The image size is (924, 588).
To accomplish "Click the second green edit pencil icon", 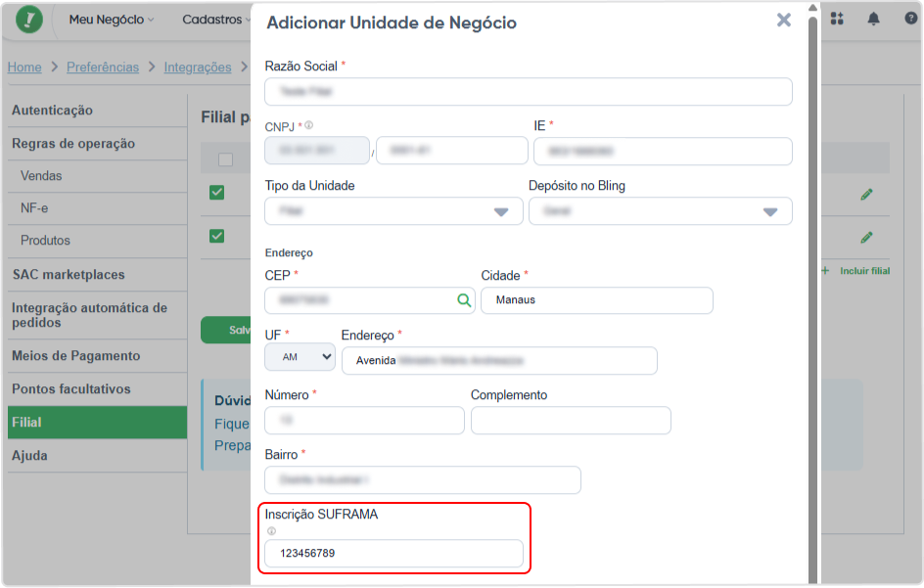I will (866, 238).
